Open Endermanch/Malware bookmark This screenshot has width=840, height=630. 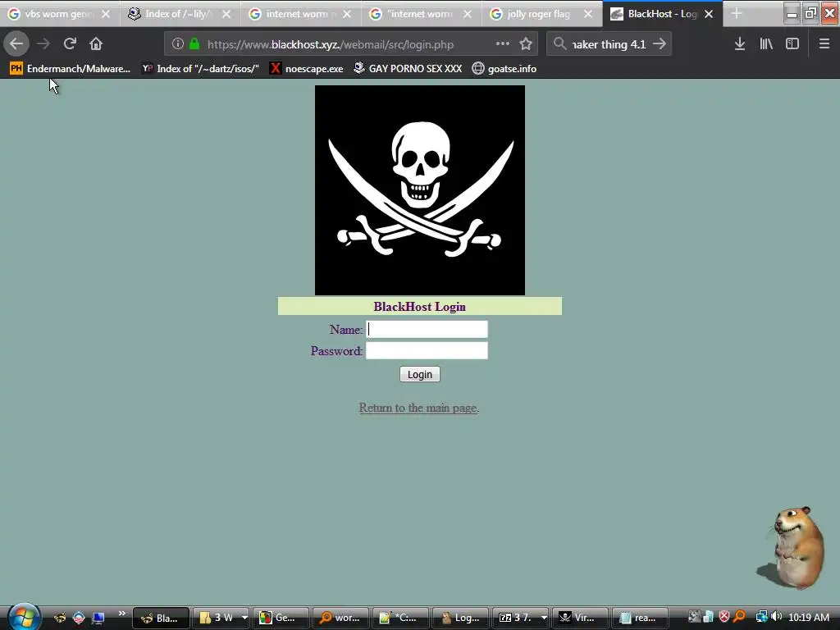coord(71,69)
